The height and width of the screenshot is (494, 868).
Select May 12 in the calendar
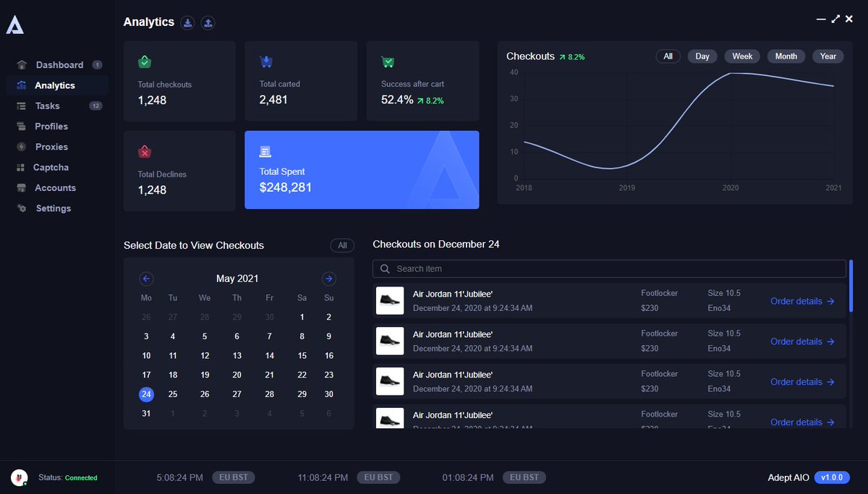(205, 355)
